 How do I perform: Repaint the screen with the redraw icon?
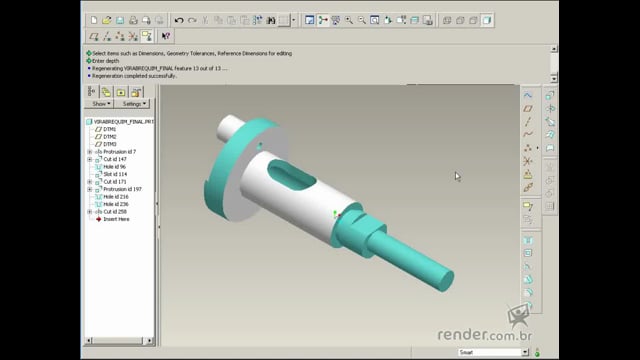[x=309, y=20]
